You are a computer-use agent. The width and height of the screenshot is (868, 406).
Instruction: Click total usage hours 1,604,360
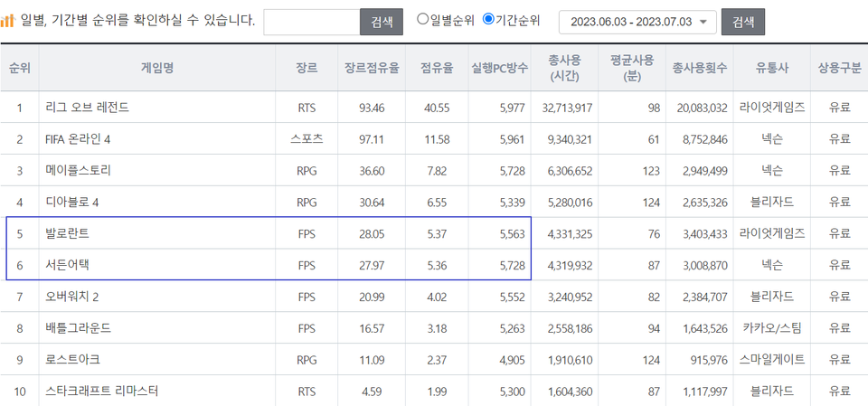click(570, 392)
